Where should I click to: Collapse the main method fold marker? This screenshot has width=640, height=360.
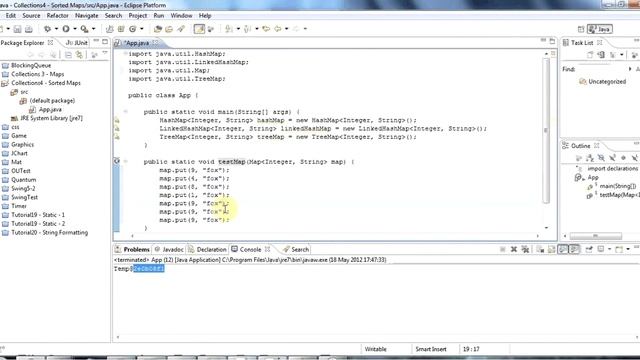point(126,111)
